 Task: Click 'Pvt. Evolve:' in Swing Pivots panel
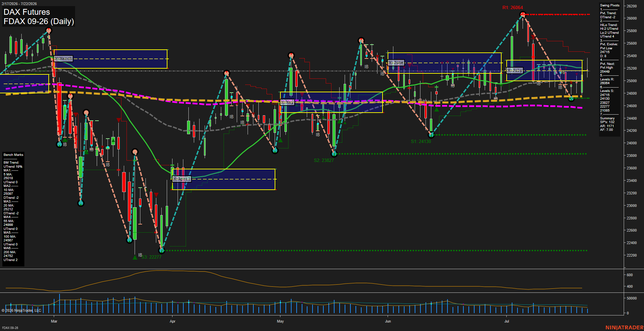(x=609, y=44)
